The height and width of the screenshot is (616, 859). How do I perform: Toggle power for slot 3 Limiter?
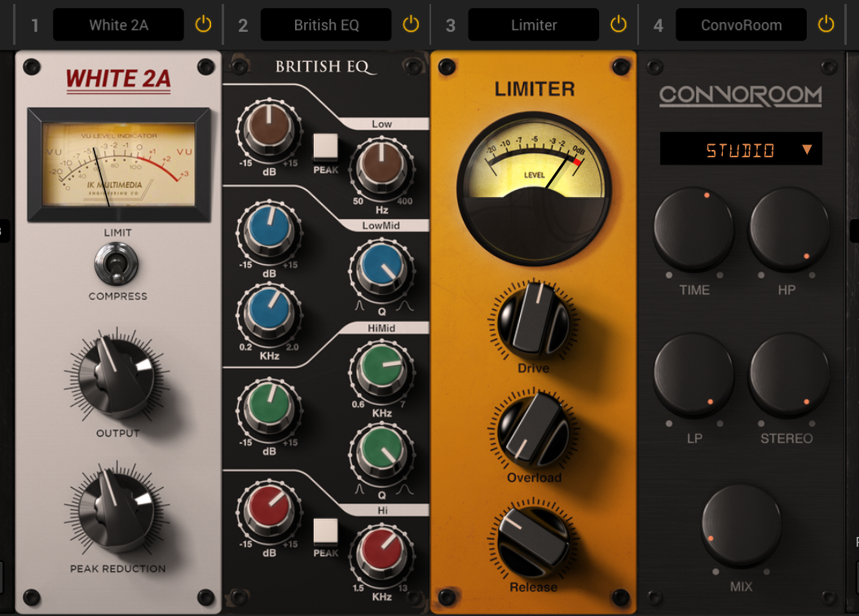(619, 24)
